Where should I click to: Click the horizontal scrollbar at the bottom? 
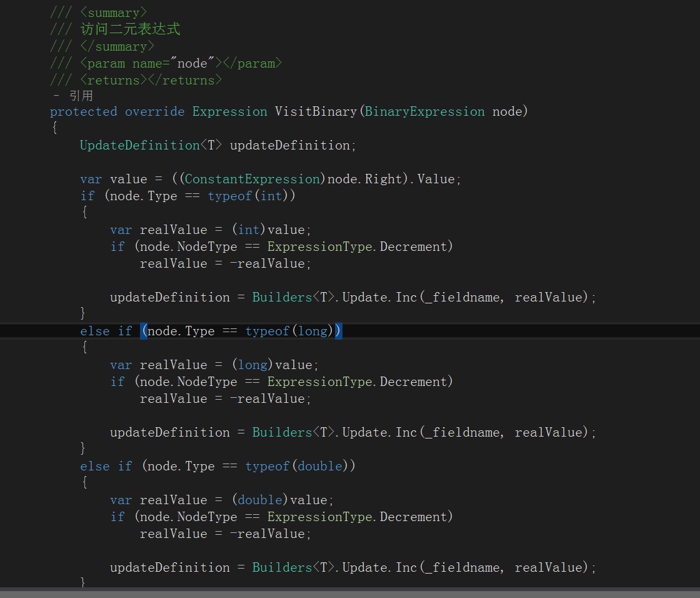pyautogui.click(x=350, y=593)
